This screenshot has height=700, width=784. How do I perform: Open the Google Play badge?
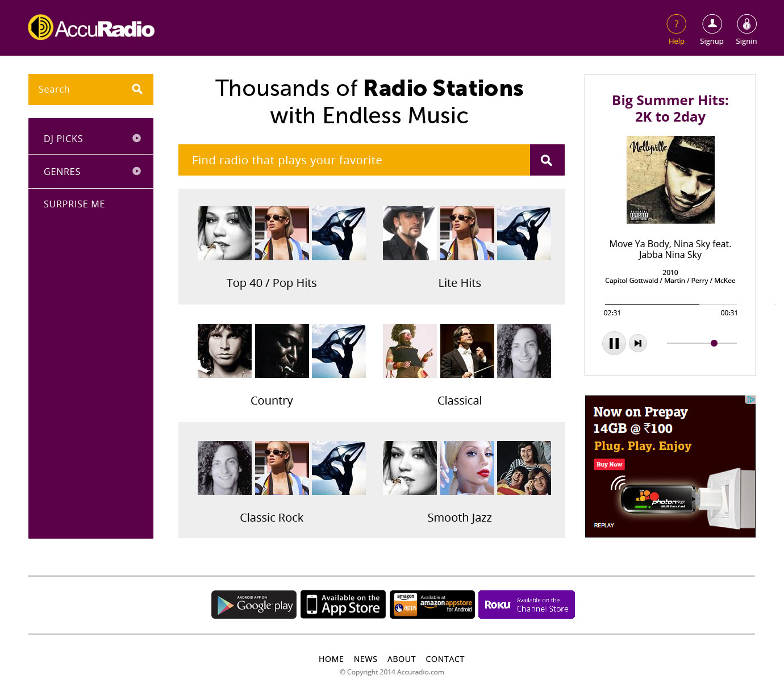point(254,605)
